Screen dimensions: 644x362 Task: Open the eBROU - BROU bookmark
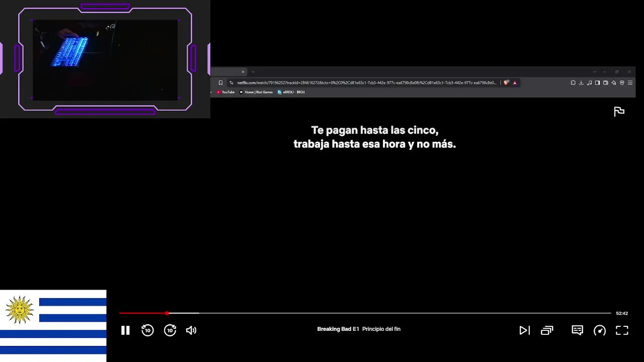pyautogui.click(x=291, y=92)
